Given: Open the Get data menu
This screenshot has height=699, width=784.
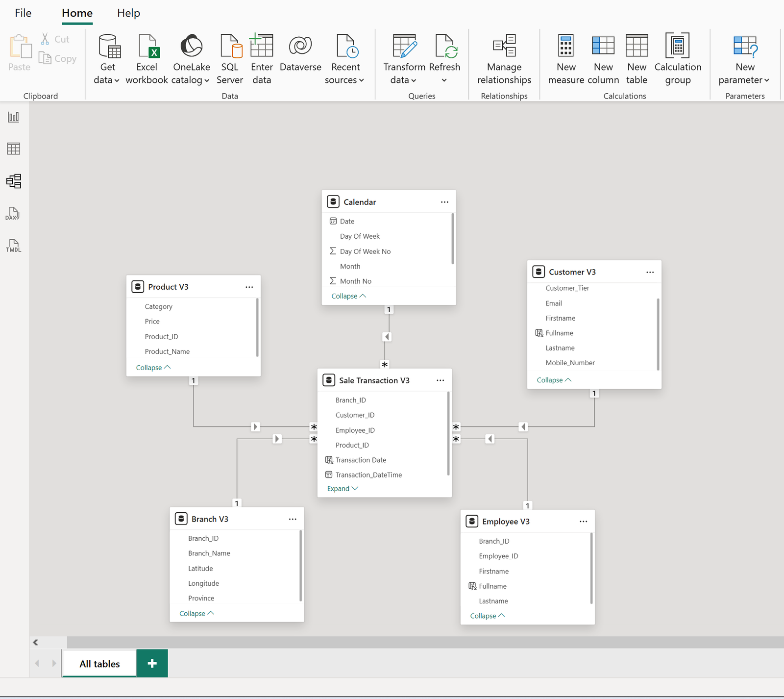Looking at the screenshot, I should pyautogui.click(x=107, y=59).
